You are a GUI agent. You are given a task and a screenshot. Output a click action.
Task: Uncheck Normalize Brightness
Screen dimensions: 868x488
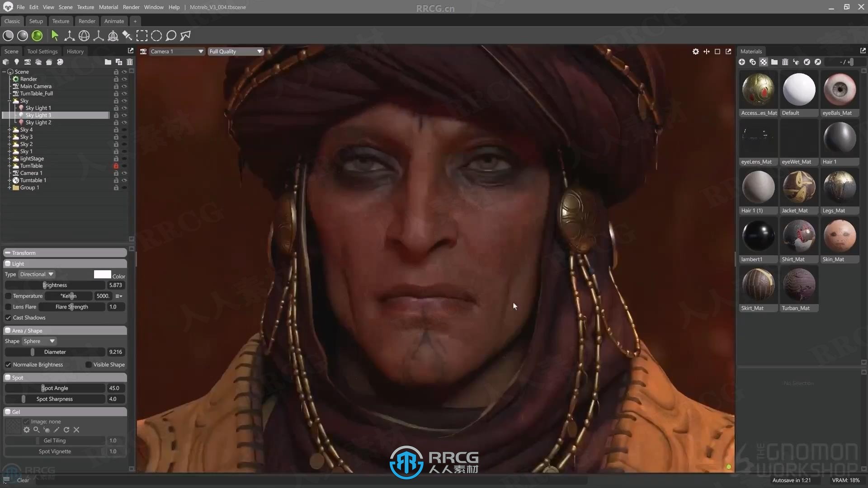pos(8,365)
